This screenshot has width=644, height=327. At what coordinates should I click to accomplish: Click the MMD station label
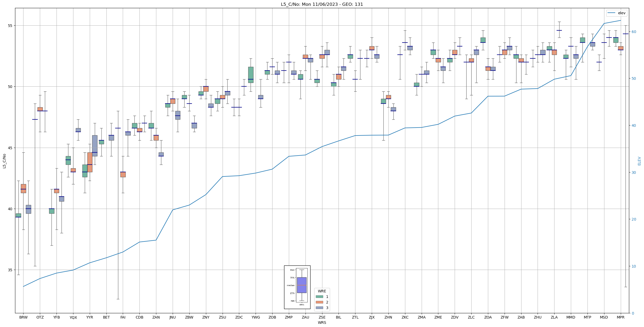571,317
